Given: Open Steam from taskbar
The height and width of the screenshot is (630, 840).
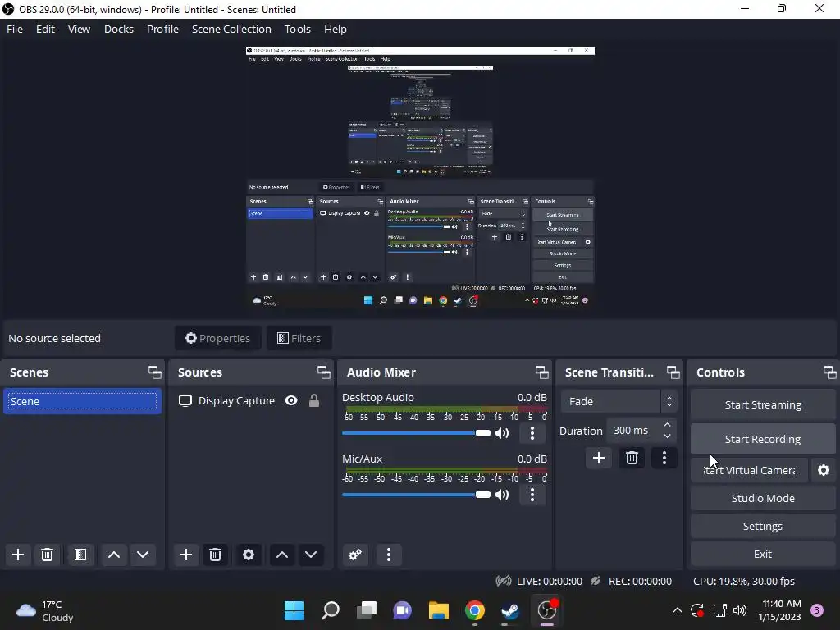Looking at the screenshot, I should pos(510,610).
